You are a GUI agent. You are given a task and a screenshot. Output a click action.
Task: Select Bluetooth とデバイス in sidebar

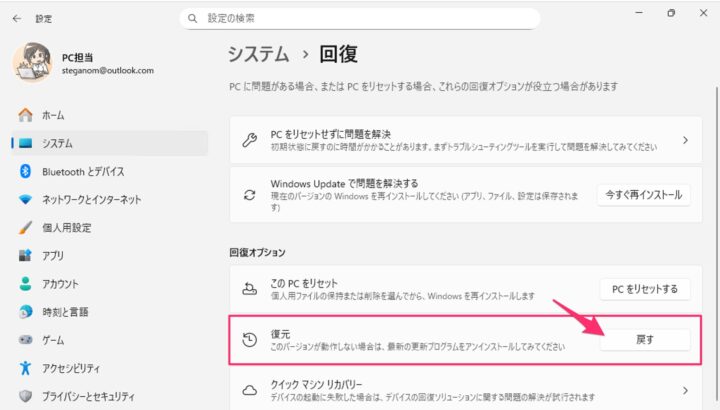click(x=82, y=171)
